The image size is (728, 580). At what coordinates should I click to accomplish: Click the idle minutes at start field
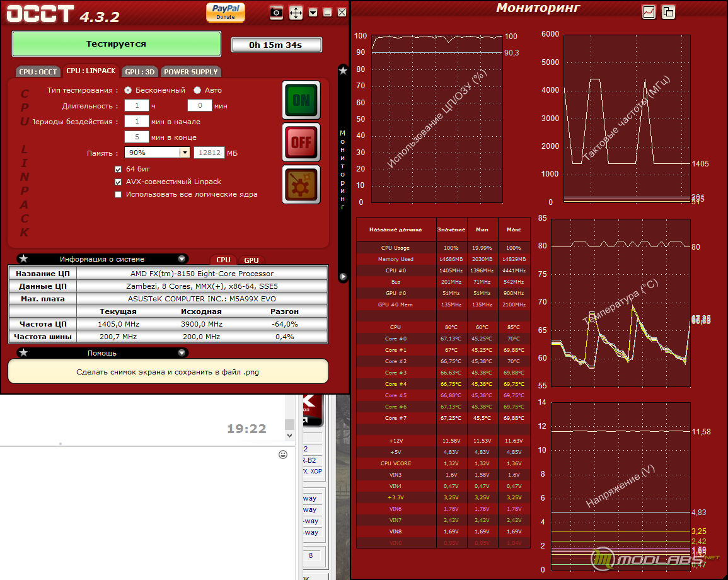(x=137, y=121)
